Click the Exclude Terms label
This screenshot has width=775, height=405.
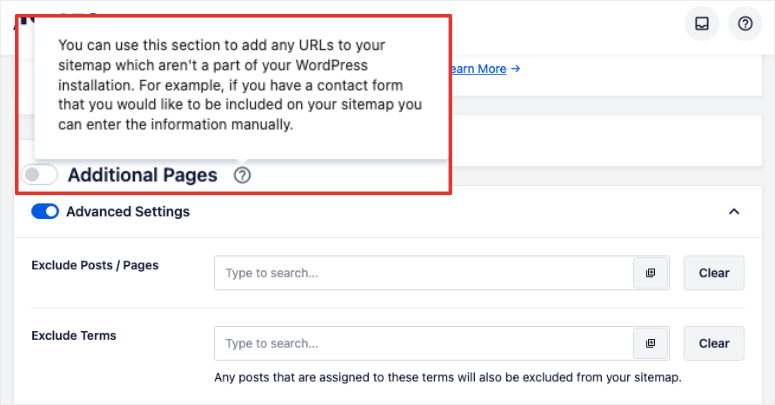(x=74, y=335)
